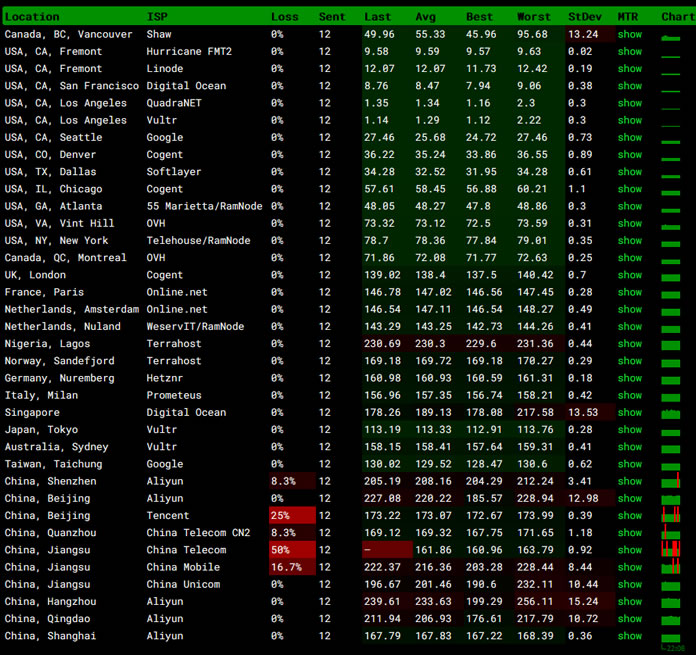Select the Avg column header
Viewport: 696px width, 655px height.
tap(426, 17)
